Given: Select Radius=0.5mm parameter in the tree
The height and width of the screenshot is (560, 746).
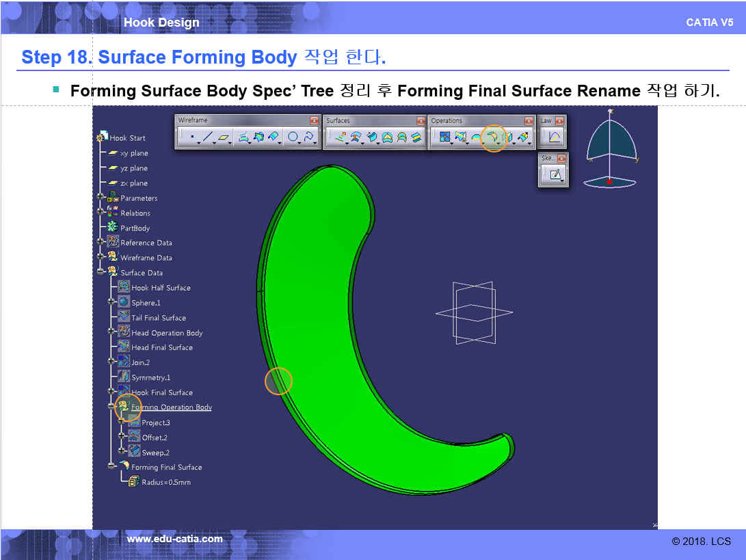Looking at the screenshot, I should (x=165, y=482).
